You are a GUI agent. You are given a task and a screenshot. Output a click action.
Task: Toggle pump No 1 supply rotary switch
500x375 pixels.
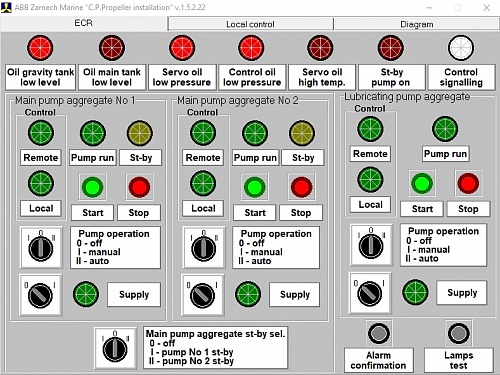click(x=41, y=295)
